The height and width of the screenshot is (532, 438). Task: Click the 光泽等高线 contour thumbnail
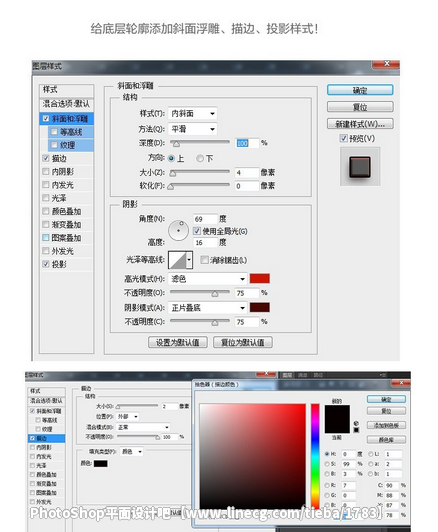pos(177,260)
